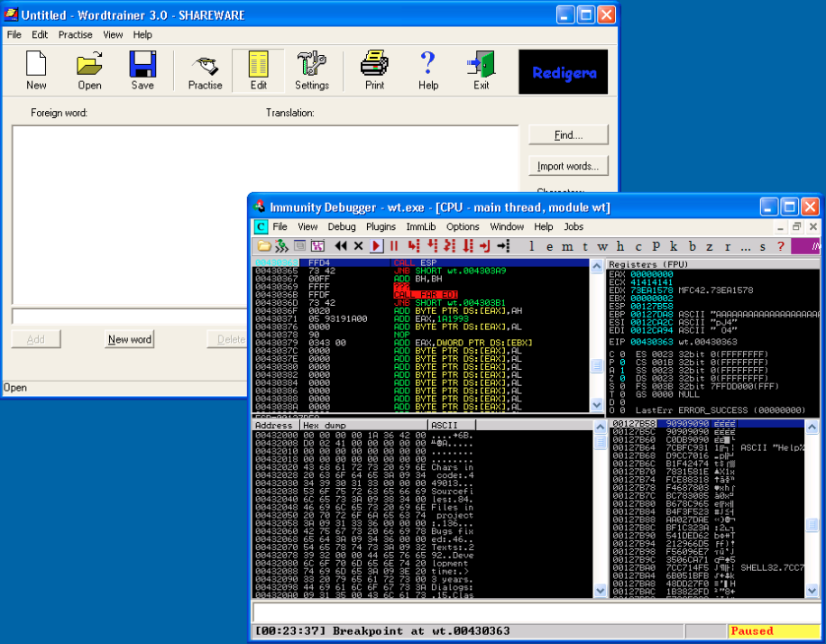Open Settings from the Wordtrainer toolbar
This screenshot has height=644, width=826.
pos(312,70)
